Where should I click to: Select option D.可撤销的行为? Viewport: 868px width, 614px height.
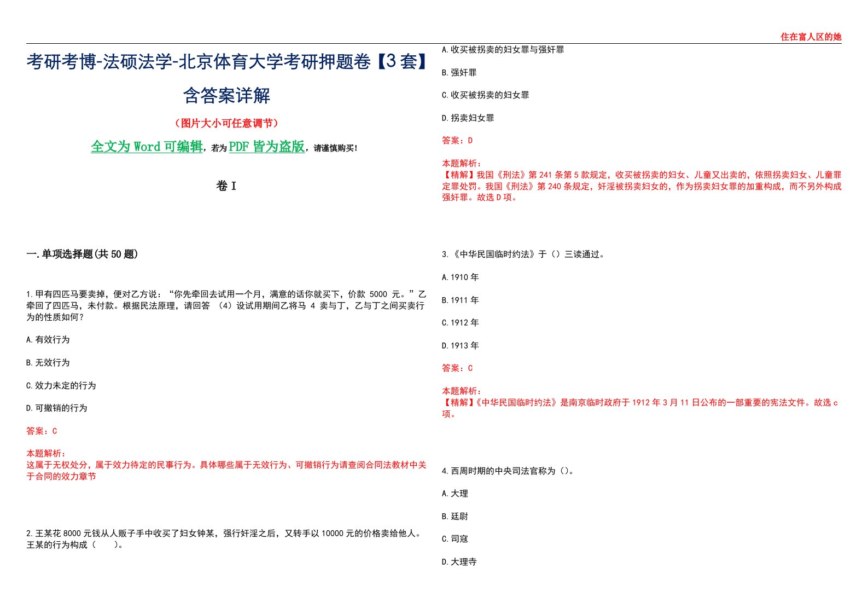click(x=57, y=408)
